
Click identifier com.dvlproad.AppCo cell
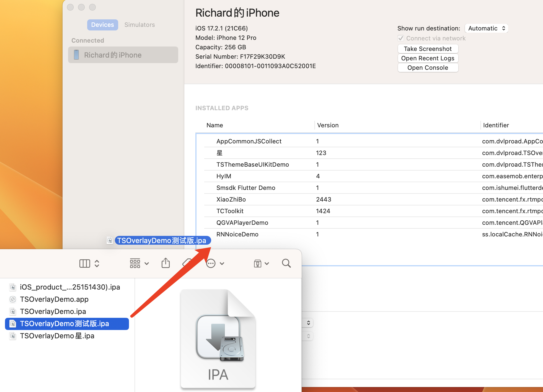pos(512,141)
